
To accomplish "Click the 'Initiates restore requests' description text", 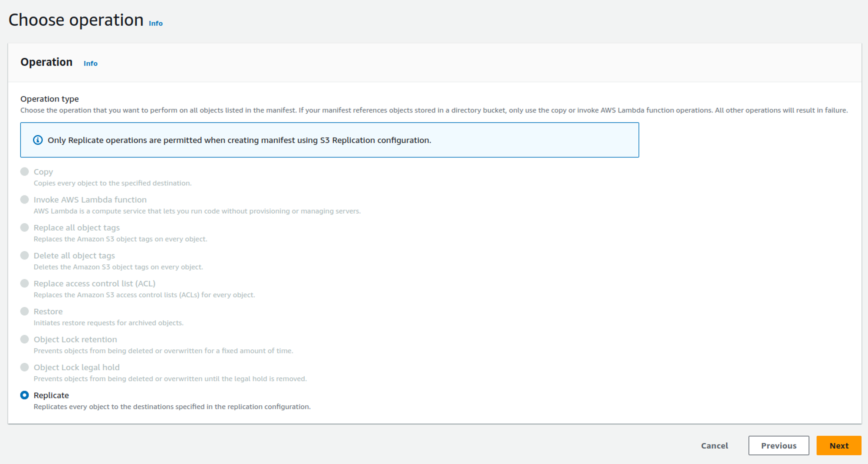I will point(108,323).
